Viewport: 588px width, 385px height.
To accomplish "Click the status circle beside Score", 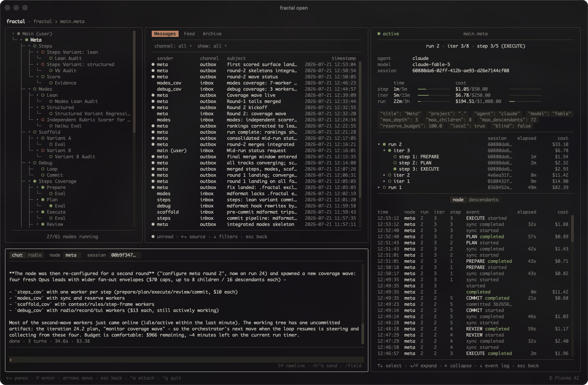I will (43, 77).
